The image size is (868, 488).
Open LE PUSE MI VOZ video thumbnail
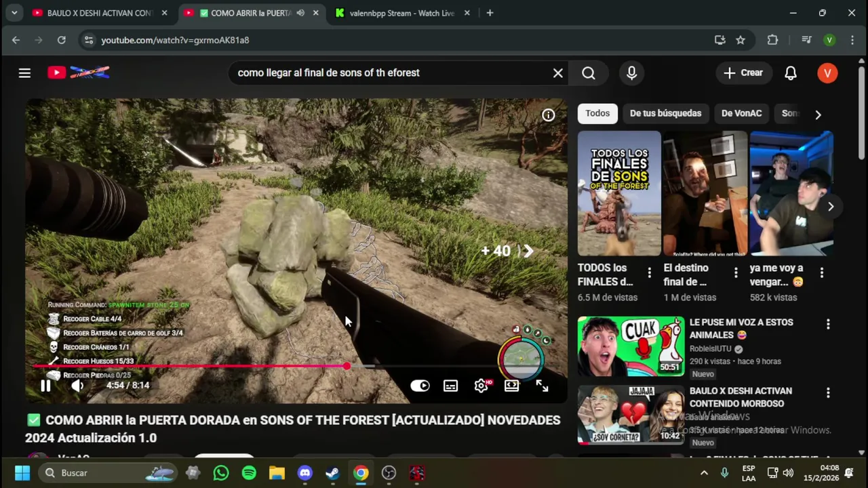point(631,346)
